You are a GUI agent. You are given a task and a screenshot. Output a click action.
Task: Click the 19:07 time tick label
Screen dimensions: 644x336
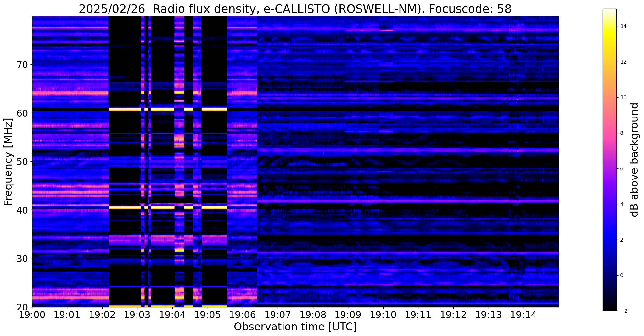click(278, 314)
